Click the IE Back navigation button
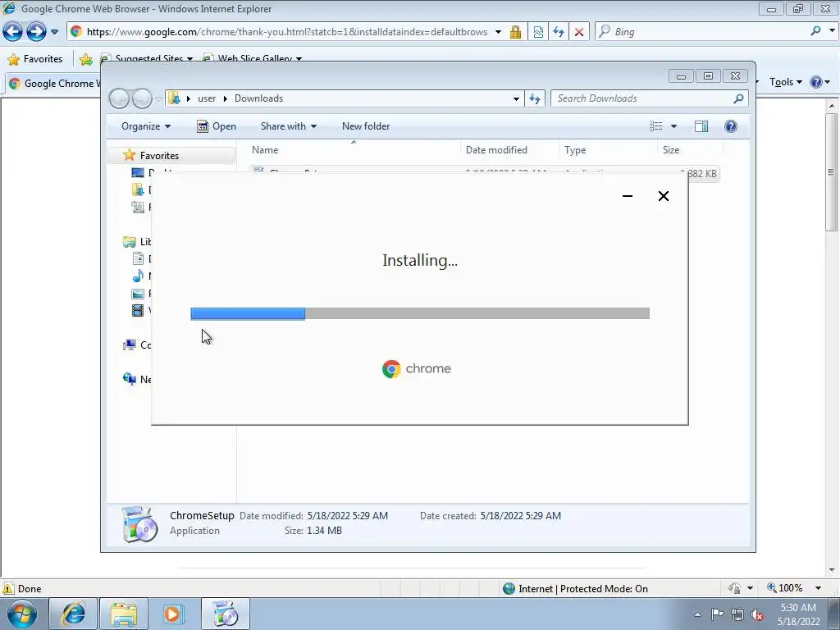This screenshot has width=840, height=630. point(13,32)
